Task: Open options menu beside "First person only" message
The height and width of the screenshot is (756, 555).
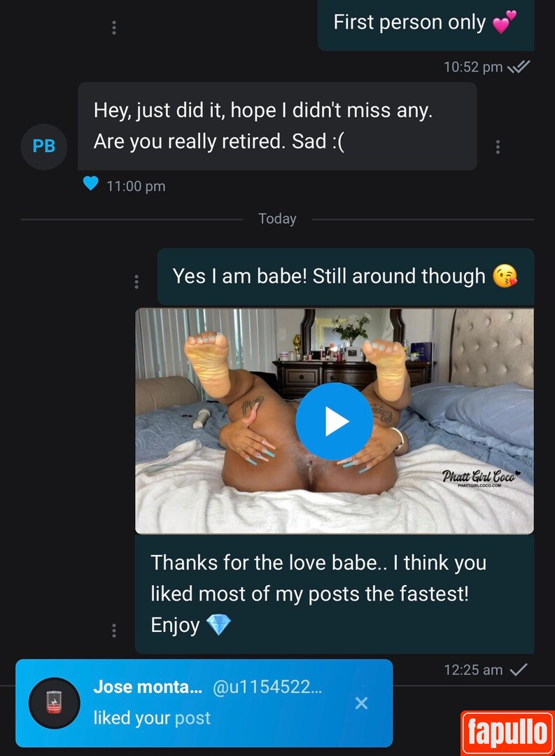Action: click(x=114, y=28)
